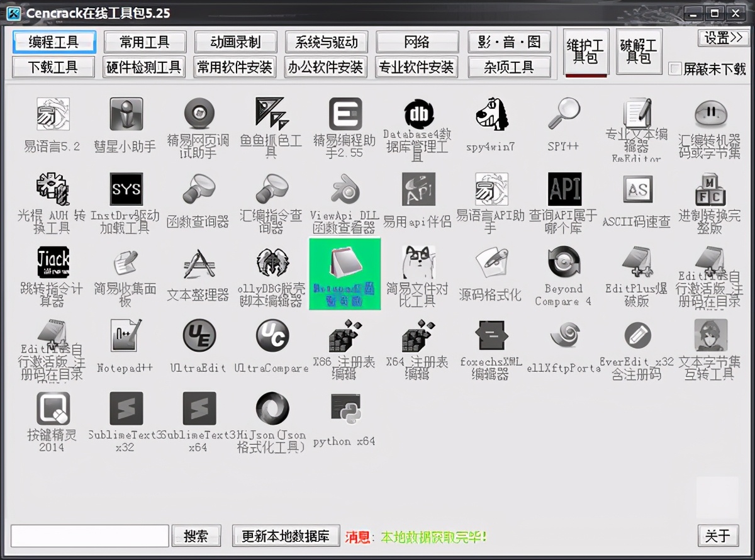Screen dimensions: 755x560
Task: Click the 关于 button
Action: pos(717,536)
